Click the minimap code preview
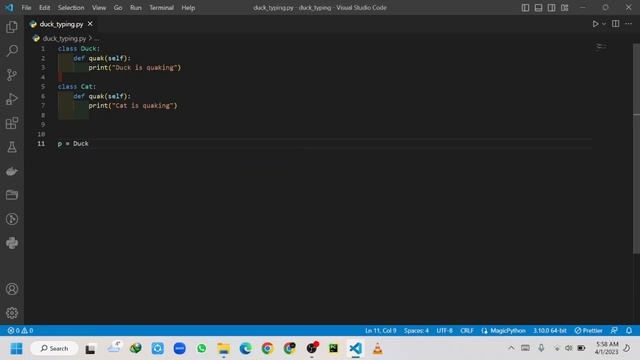The image size is (640, 360). point(601,47)
